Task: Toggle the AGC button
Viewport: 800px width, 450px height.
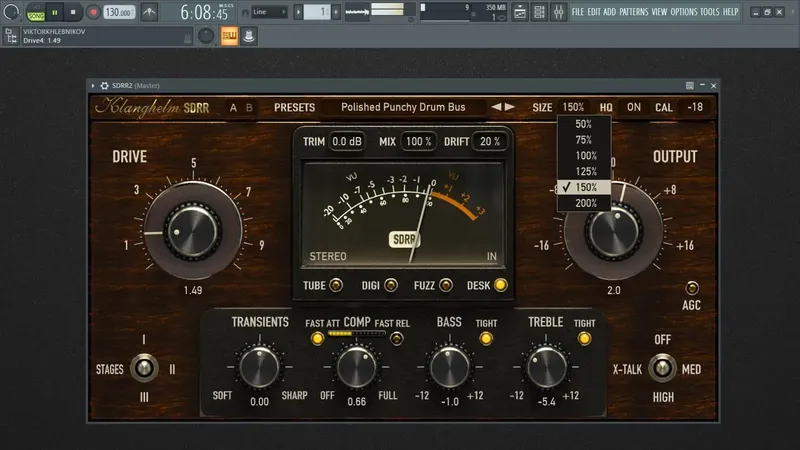Action: point(692,288)
